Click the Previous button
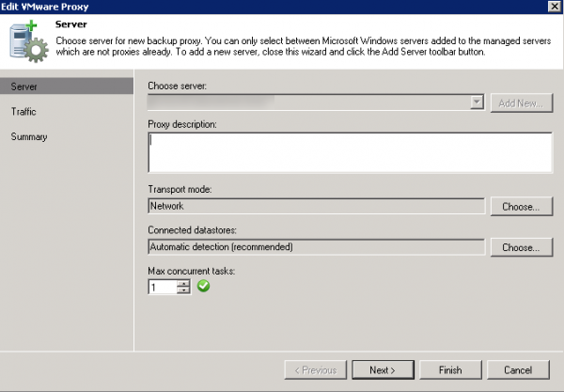Image resolution: width=564 pixels, height=392 pixels. pos(314,370)
